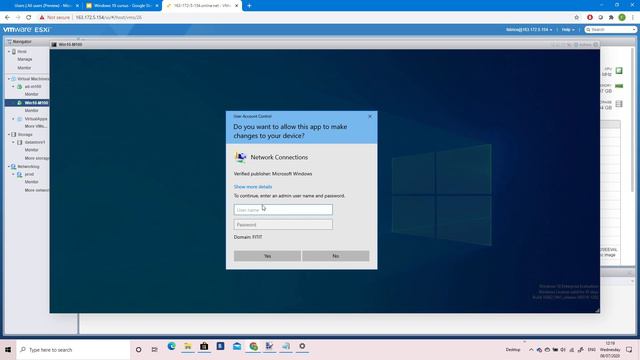The image size is (640, 360).
Task: Click the Windows Start button
Action: coord(8,350)
